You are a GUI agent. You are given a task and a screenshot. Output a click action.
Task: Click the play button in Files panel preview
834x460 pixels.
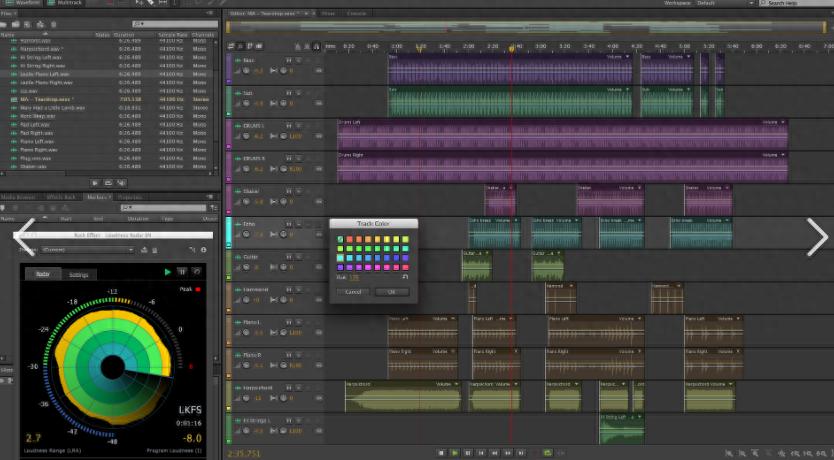(x=95, y=183)
